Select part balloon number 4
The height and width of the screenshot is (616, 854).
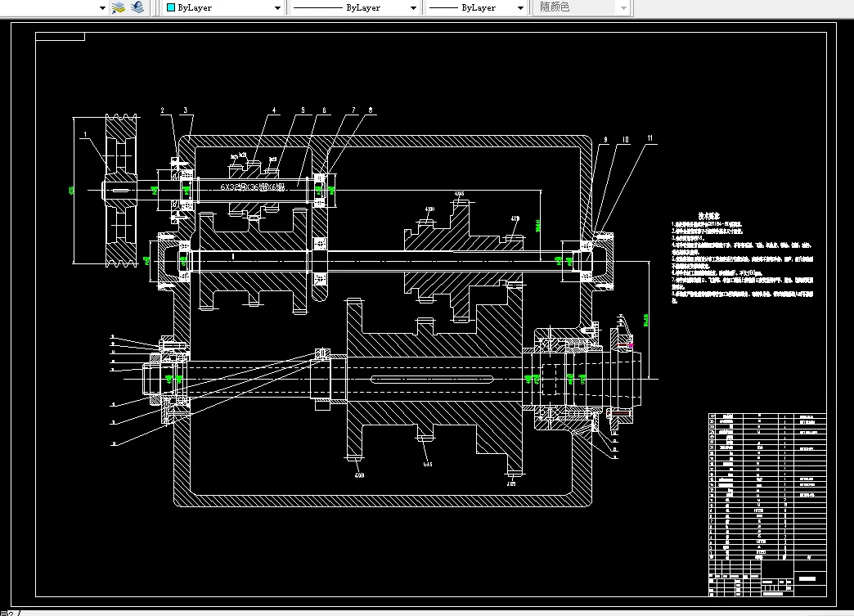click(x=274, y=110)
